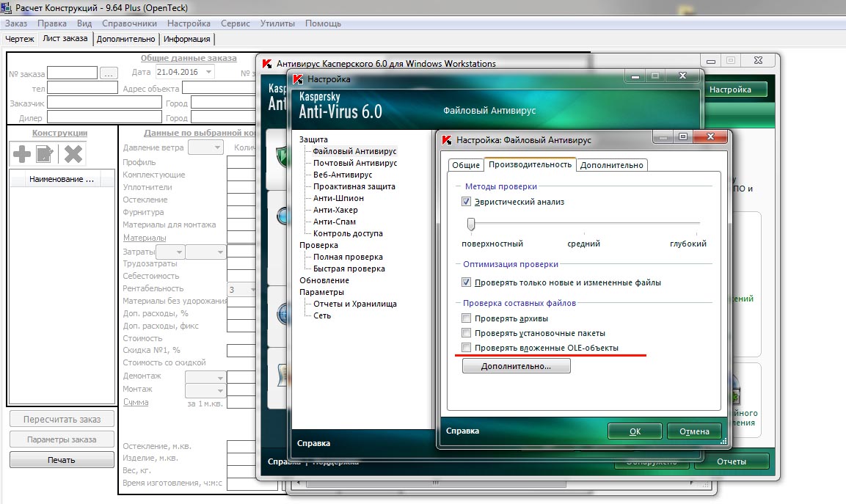Image resolution: width=846 pixels, height=504 pixels.
Task: Select the Производительность tab
Action: point(530,164)
